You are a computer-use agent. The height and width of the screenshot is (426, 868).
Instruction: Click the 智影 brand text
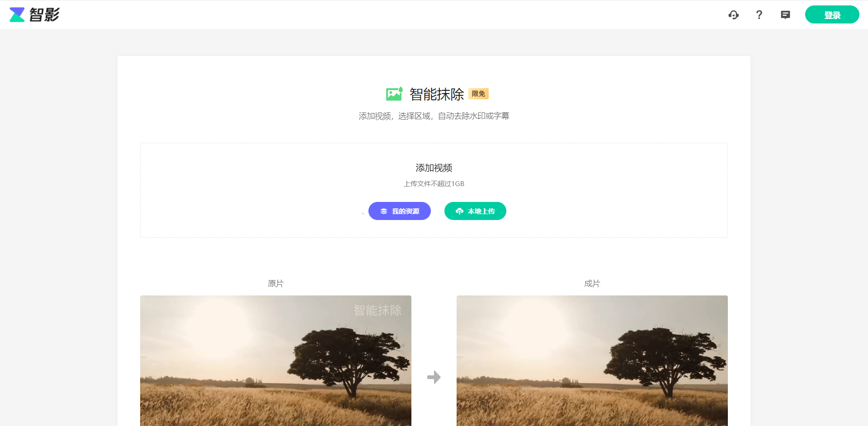pyautogui.click(x=44, y=14)
